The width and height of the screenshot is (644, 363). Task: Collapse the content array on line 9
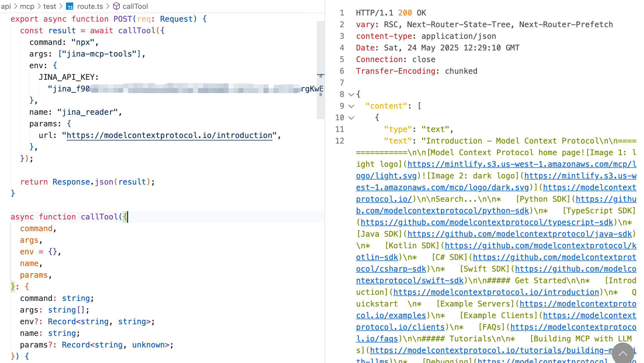click(351, 106)
